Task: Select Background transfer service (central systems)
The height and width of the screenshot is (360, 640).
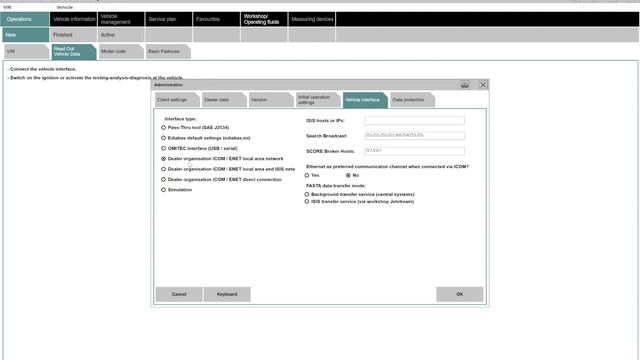Action: pyautogui.click(x=307, y=195)
